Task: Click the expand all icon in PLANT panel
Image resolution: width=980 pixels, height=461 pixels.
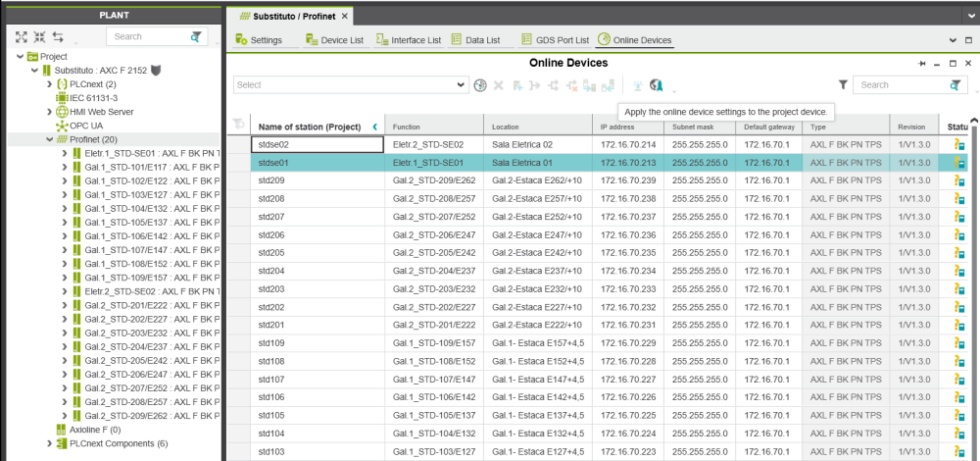Action: pyautogui.click(x=22, y=36)
